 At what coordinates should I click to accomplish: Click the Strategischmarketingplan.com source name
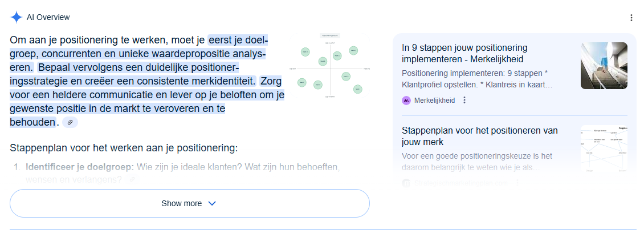point(461,183)
